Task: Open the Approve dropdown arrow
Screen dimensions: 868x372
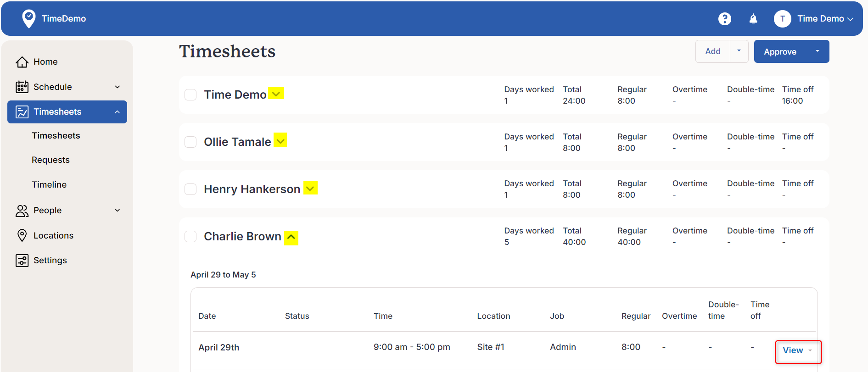Action: point(818,51)
